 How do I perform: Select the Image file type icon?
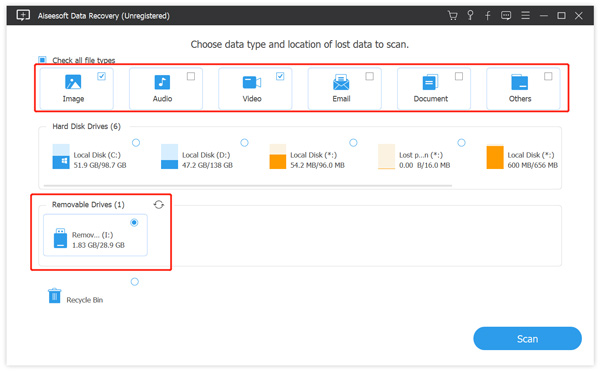tap(73, 82)
